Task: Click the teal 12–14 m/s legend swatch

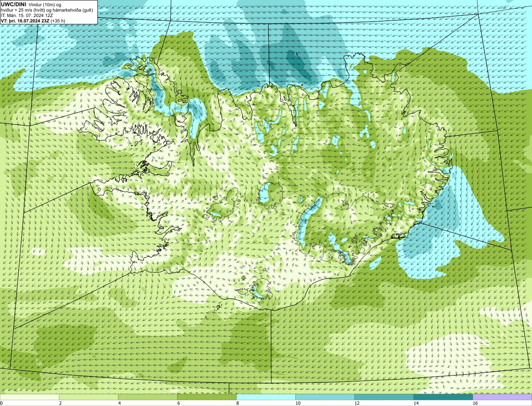Action: click(384, 397)
